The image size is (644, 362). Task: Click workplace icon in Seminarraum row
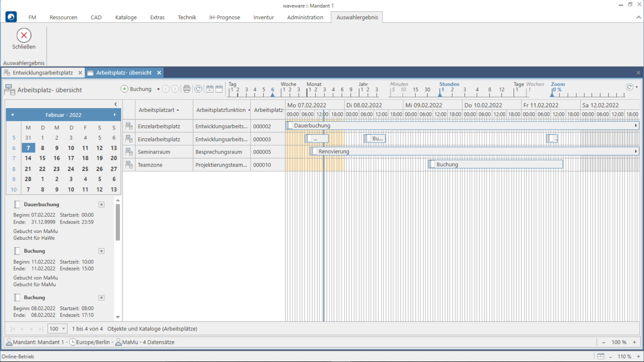[x=129, y=152]
